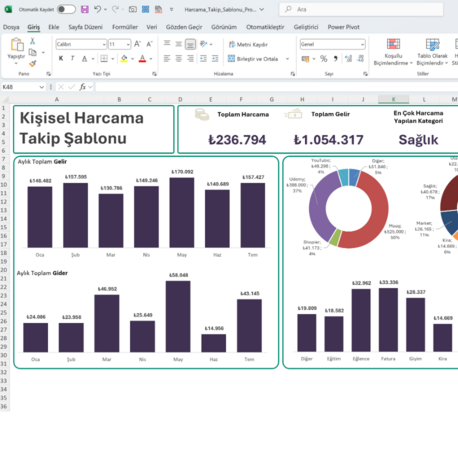Click the align right icon
Screen dimensions: 458x458
point(190,59)
